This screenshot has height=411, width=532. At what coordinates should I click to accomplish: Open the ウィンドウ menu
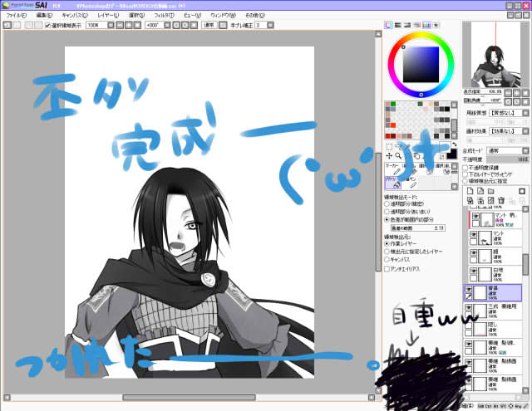pyautogui.click(x=223, y=15)
